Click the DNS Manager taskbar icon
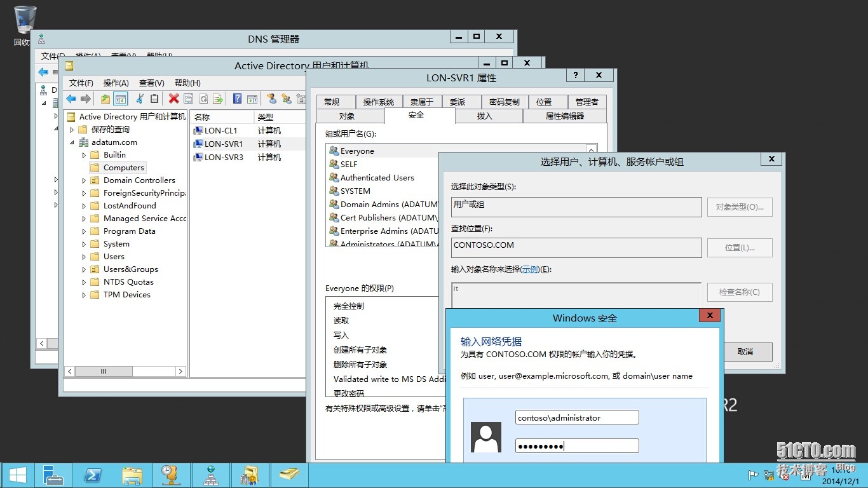Screen dimensions: 868x488 click(211, 475)
